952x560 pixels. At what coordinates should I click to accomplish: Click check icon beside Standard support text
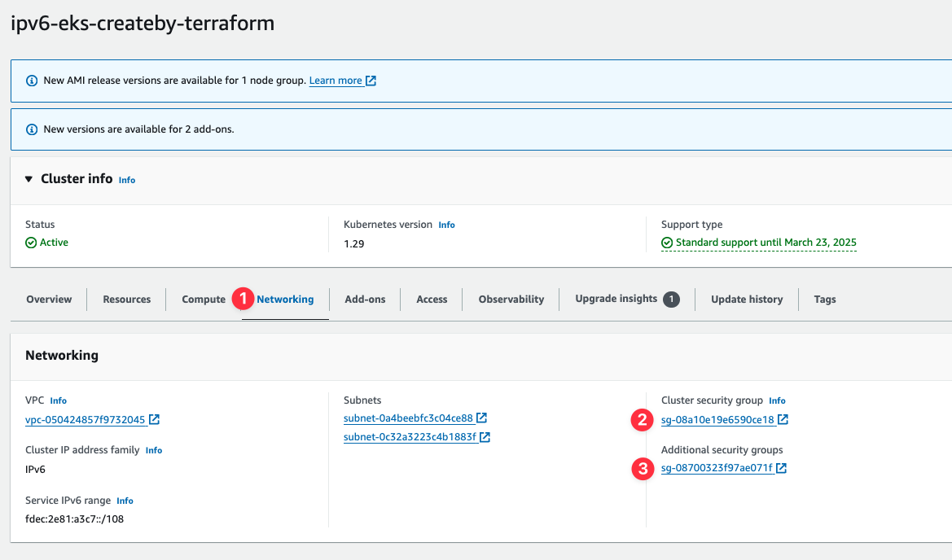(667, 243)
